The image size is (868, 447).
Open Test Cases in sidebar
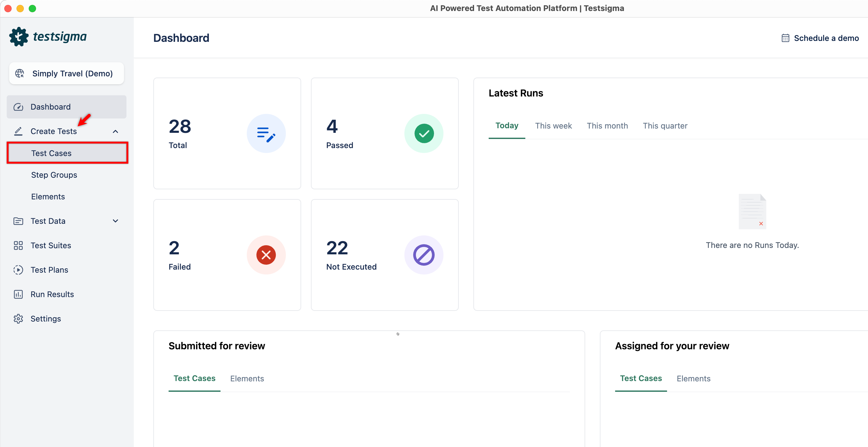51,153
